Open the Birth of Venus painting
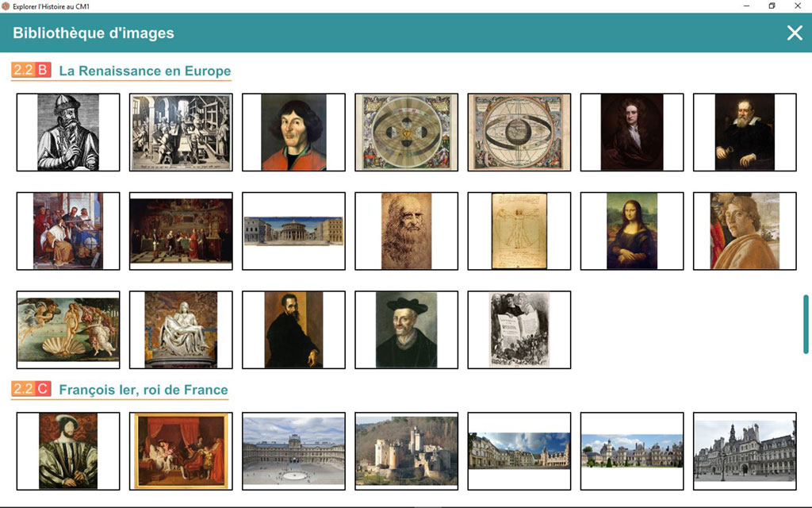This screenshot has width=812, height=508. click(68, 329)
